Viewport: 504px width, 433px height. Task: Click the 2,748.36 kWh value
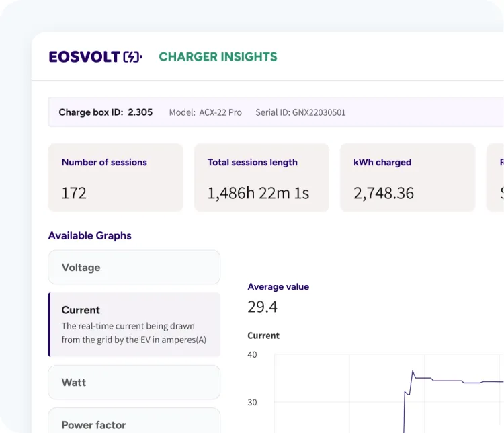(x=384, y=193)
